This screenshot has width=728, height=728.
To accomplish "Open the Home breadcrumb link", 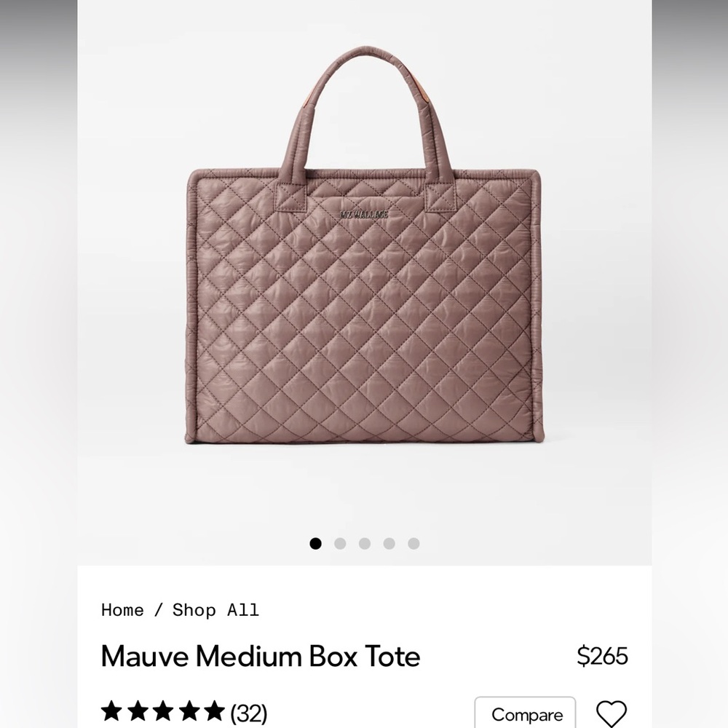I will coord(121,611).
